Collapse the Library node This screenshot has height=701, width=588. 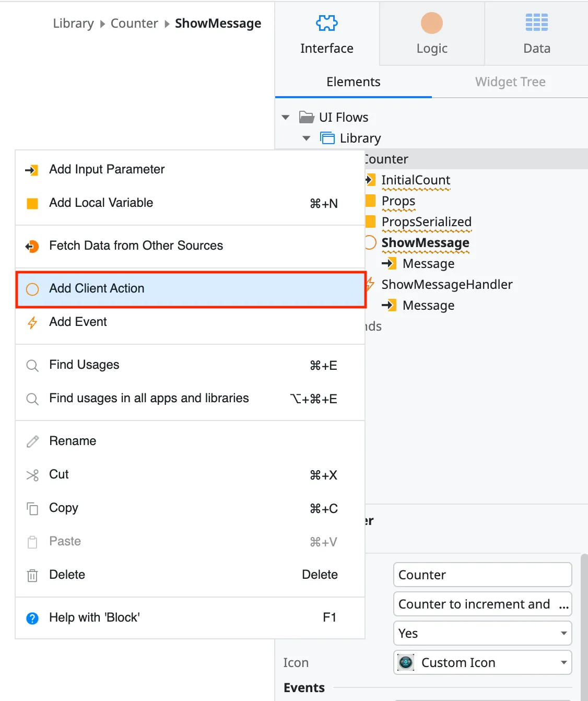pyautogui.click(x=306, y=138)
